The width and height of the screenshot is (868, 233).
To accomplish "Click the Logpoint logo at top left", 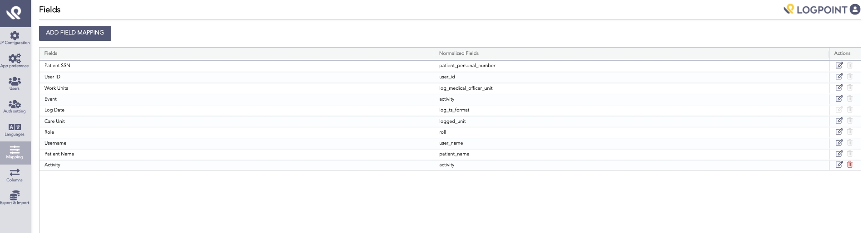I will [x=15, y=13].
